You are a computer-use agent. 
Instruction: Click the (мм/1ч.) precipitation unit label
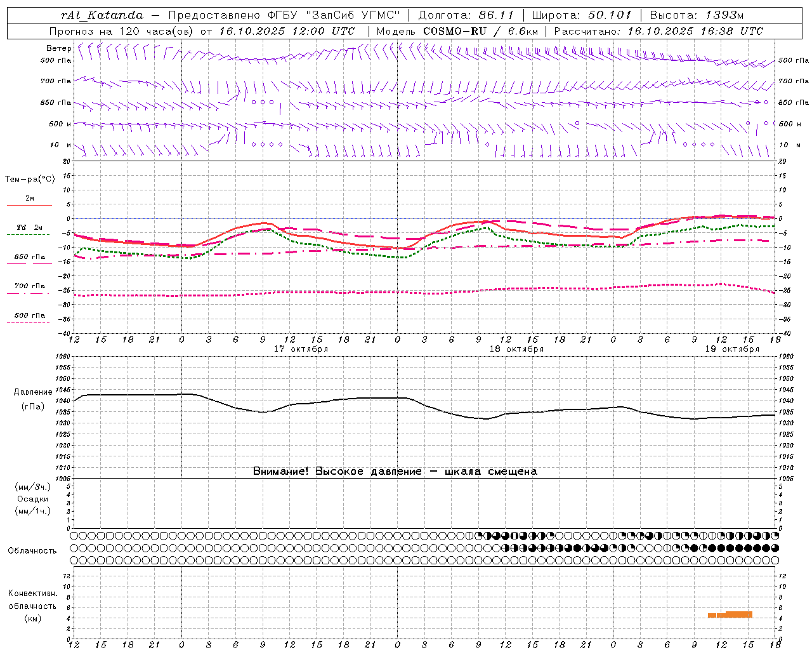coord(33,511)
